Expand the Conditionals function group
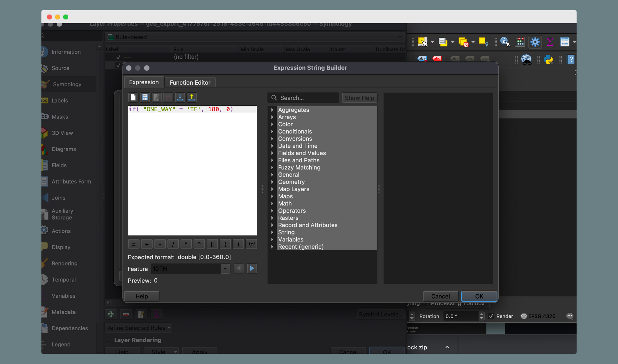The height and width of the screenshot is (364, 618). point(272,132)
